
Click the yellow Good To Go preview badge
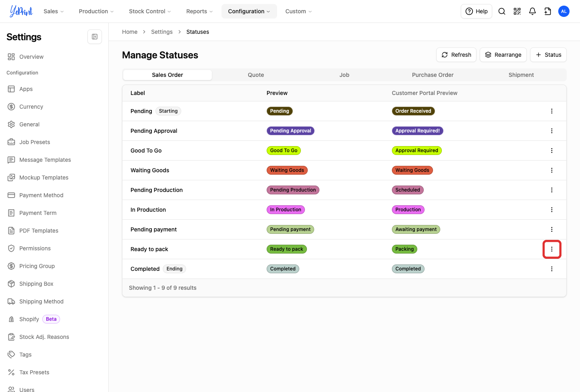(x=284, y=151)
